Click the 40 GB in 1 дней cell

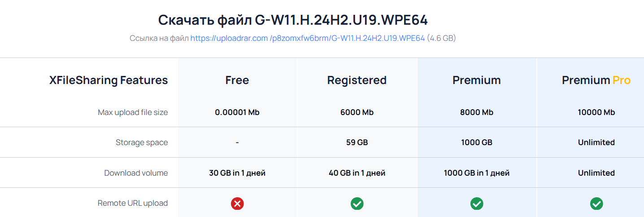coord(357,173)
